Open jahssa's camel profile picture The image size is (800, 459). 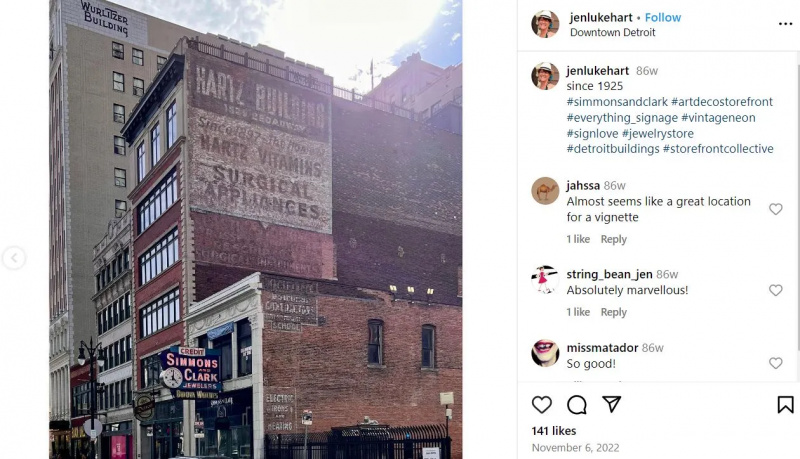tap(545, 191)
